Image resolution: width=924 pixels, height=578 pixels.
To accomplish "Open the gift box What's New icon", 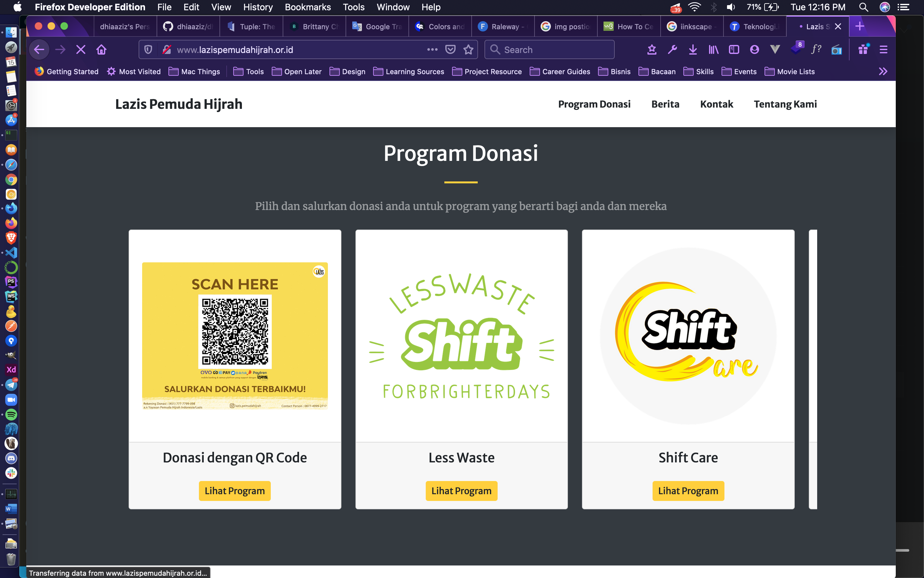I will (863, 50).
